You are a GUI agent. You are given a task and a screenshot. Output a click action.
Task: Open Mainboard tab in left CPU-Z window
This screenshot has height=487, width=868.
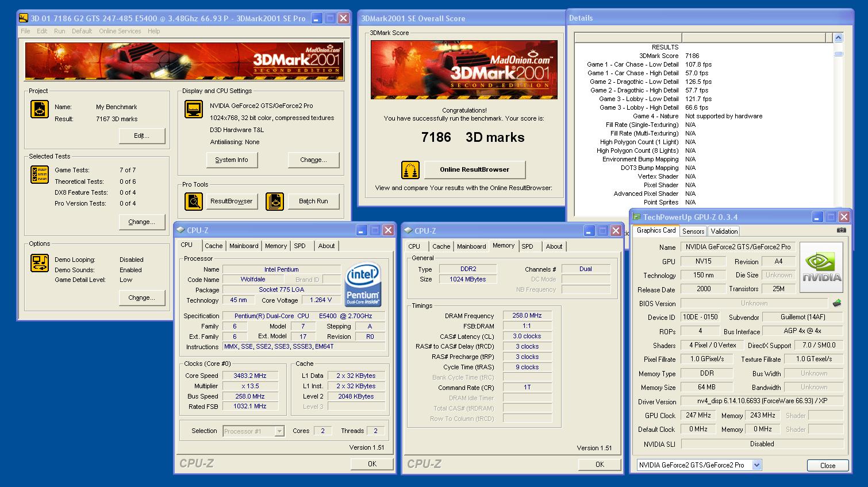pos(244,246)
